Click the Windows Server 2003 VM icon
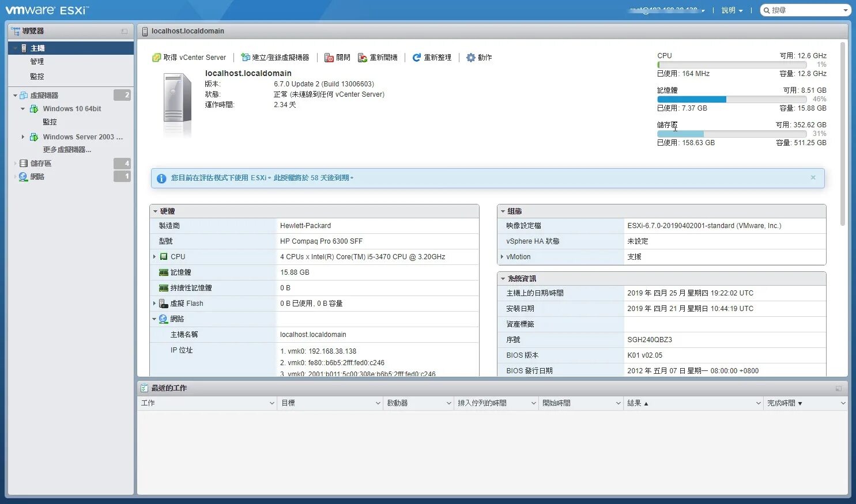Image resolution: width=856 pixels, height=504 pixels. (34, 137)
